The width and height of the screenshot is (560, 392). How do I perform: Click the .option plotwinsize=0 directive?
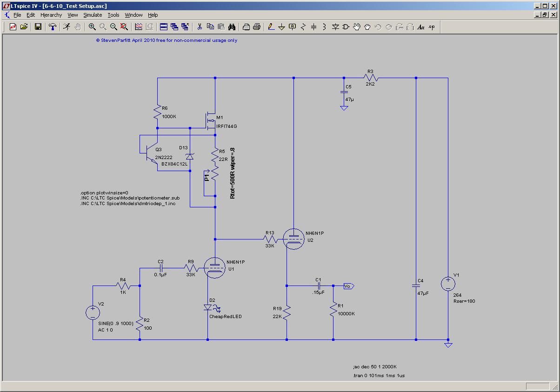(x=104, y=192)
